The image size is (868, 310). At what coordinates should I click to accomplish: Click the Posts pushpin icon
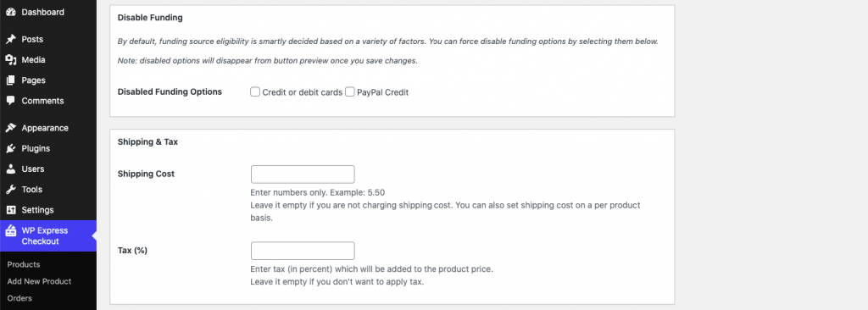[10, 39]
